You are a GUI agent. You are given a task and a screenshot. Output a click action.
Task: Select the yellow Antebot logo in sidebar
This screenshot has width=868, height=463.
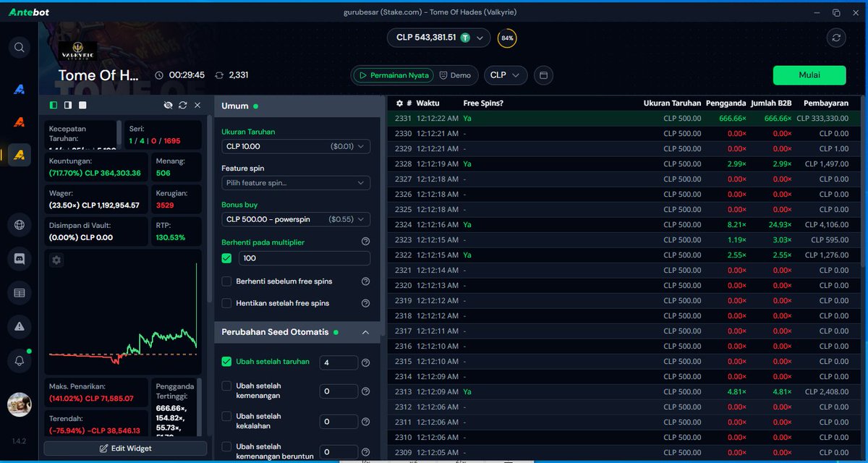point(20,155)
